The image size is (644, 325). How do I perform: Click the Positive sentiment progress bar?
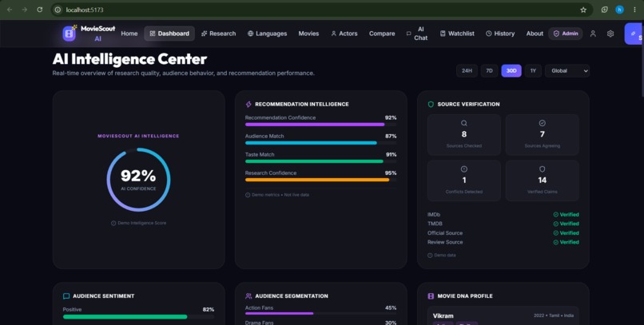pos(138,317)
